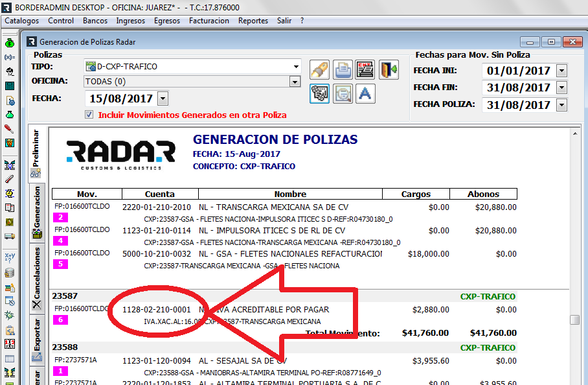Switch to the Cancelaciones tab
This screenshot has width=588, height=385.
pyautogui.click(x=37, y=279)
